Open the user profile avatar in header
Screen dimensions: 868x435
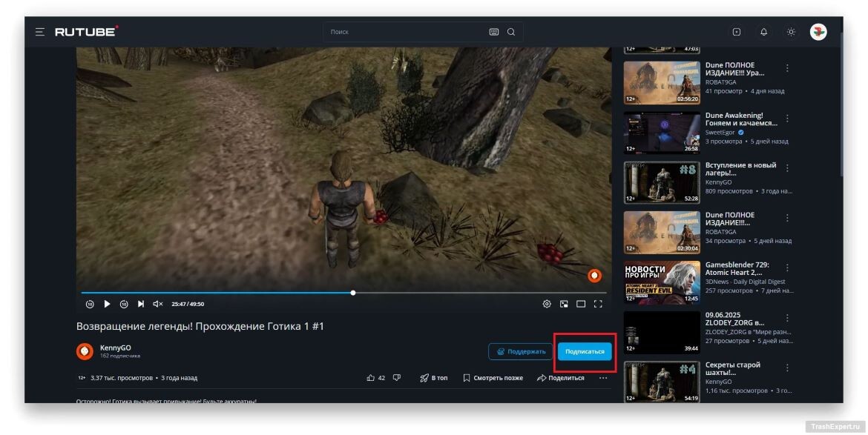[x=818, y=32]
